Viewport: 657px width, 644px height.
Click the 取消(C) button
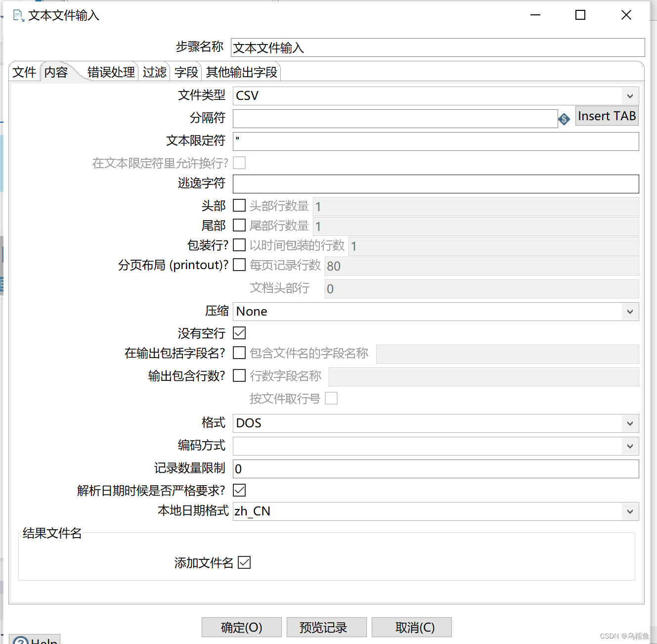[412, 627]
